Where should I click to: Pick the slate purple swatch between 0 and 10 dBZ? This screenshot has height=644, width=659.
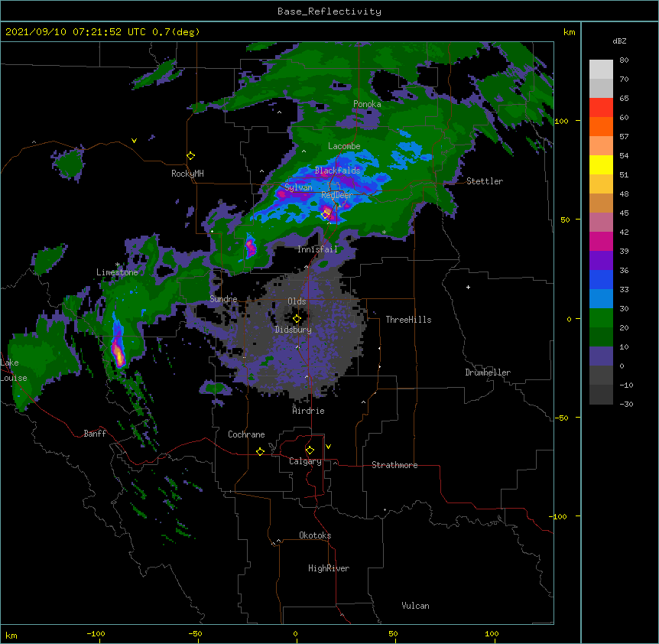coord(601,356)
